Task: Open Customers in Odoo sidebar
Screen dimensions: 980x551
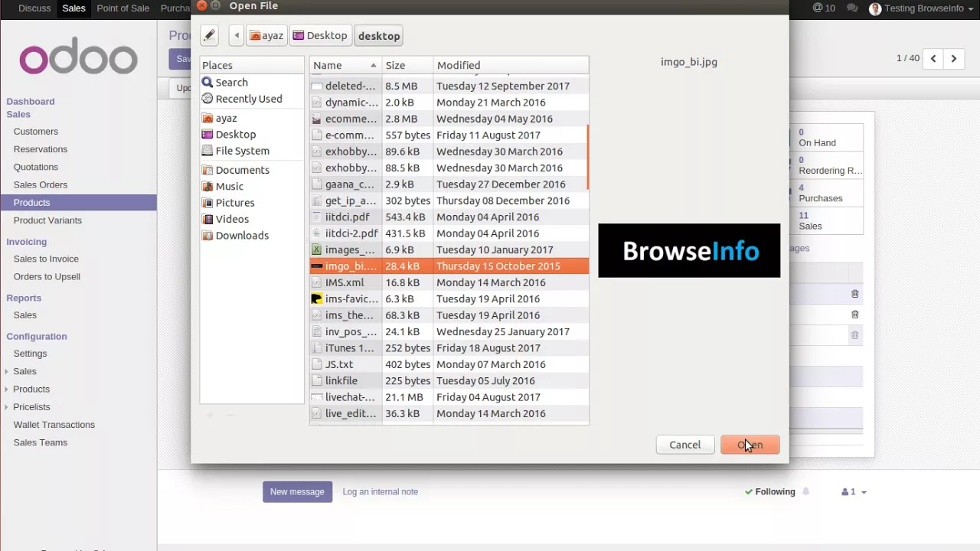Action: (x=35, y=132)
